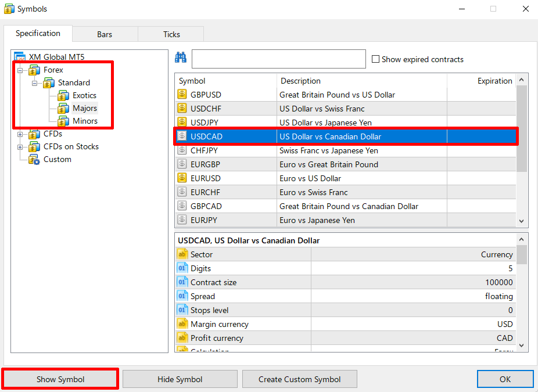Click the Create Custom Symbol button

pyautogui.click(x=299, y=379)
